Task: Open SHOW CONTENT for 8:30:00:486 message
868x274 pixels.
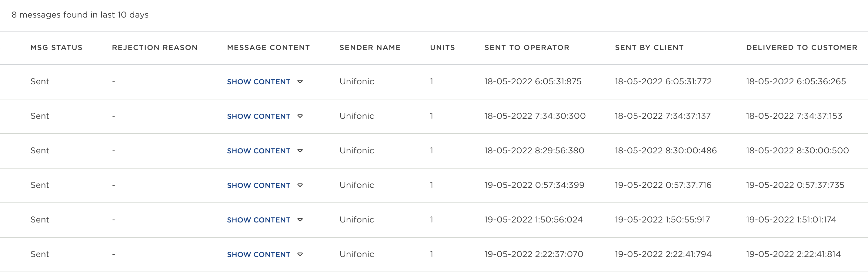Action: [259, 151]
